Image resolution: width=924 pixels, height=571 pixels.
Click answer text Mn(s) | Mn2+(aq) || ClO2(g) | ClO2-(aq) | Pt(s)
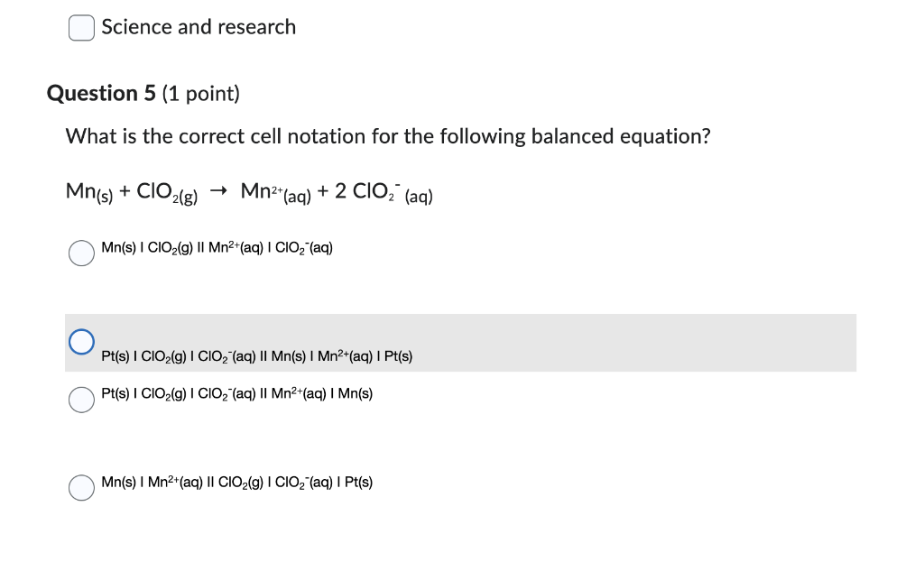[x=237, y=483]
